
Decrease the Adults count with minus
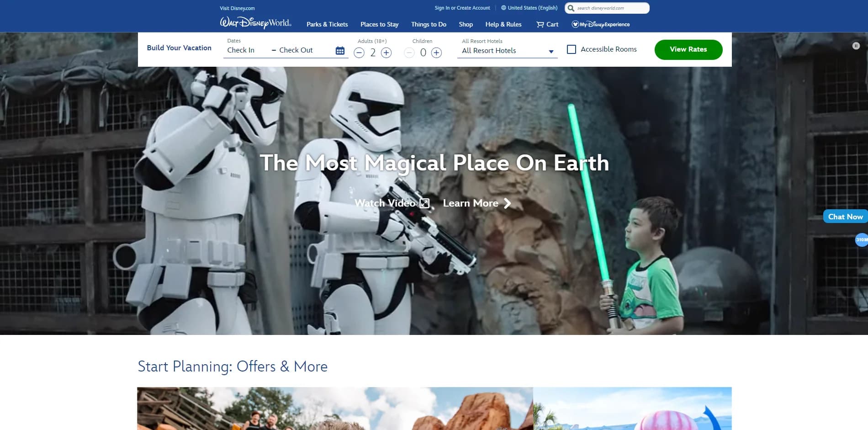[359, 53]
